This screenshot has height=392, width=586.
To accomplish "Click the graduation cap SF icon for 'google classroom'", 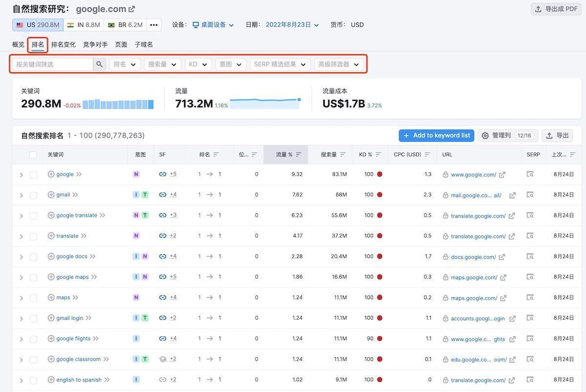I will [x=163, y=359].
